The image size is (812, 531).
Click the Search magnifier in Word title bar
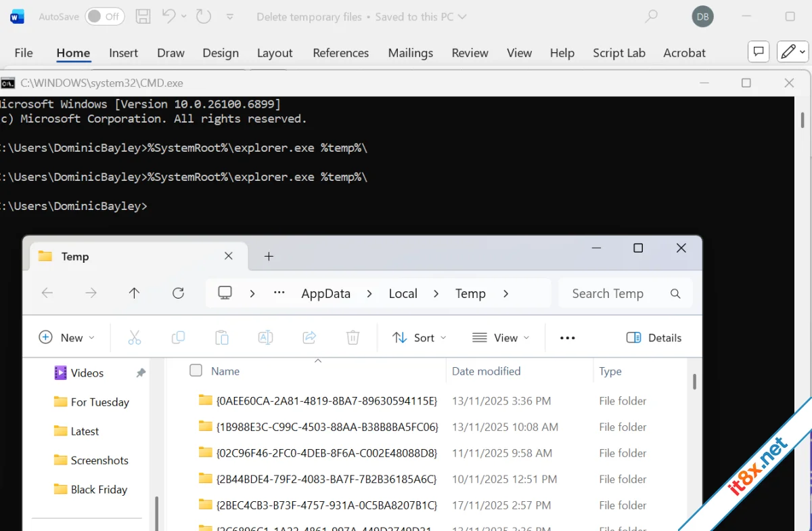[x=651, y=16]
